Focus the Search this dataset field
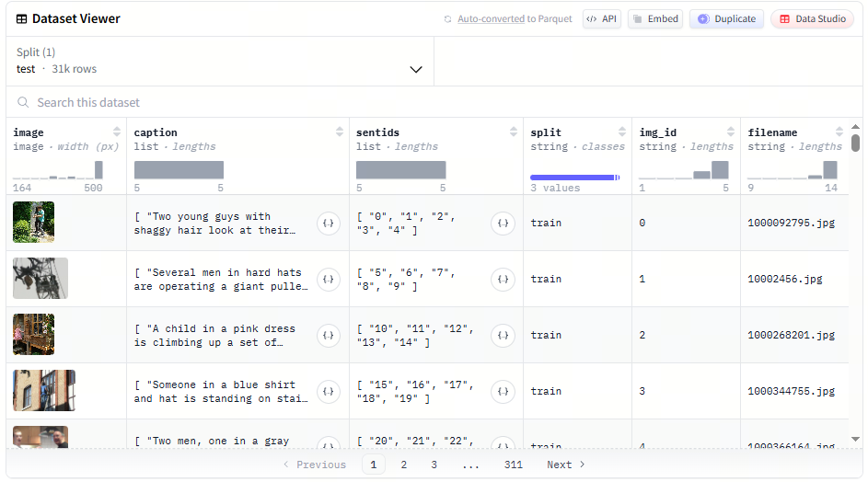 (434, 102)
